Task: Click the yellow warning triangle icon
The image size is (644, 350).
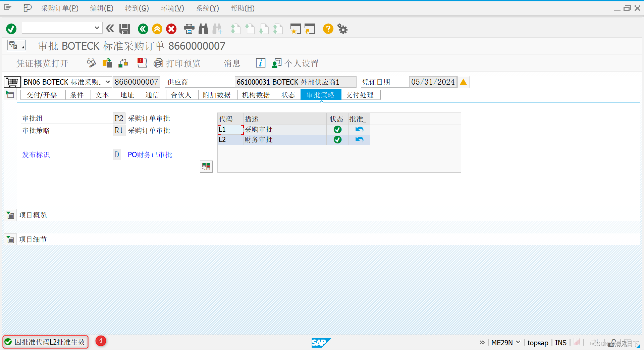Action: (x=464, y=82)
